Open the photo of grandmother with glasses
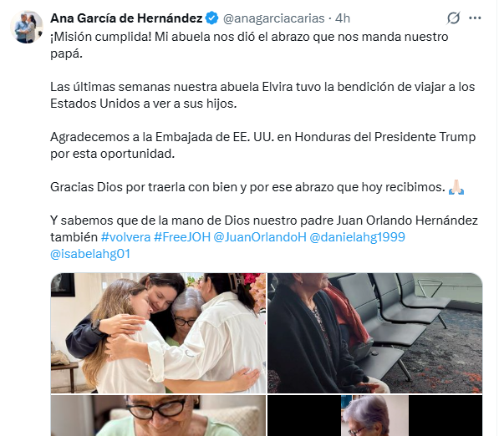The width and height of the screenshot is (504, 436). tap(159, 415)
